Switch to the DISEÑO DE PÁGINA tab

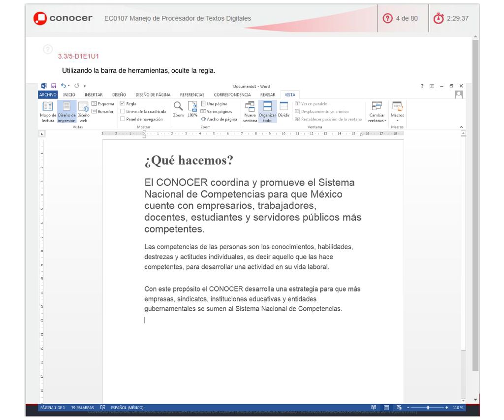tap(153, 95)
